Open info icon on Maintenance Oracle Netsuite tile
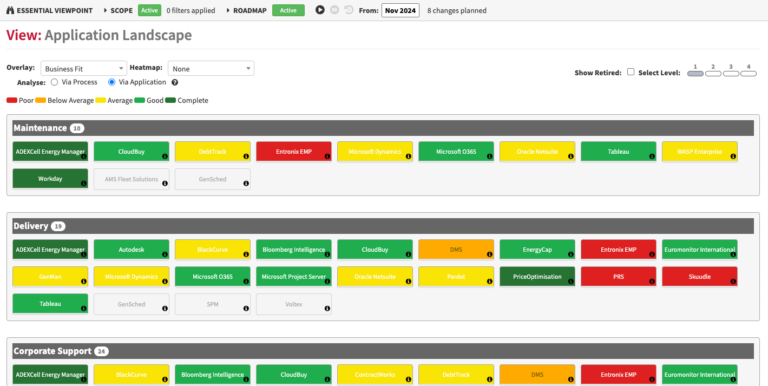This screenshot has height=386, width=768. pos(571,157)
